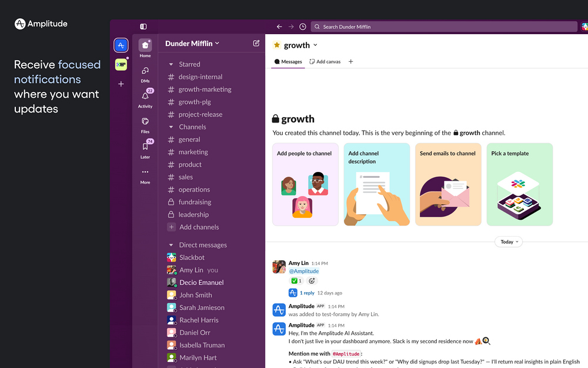Switch to the second workspace icon
The width and height of the screenshot is (588, 368).
121,65
